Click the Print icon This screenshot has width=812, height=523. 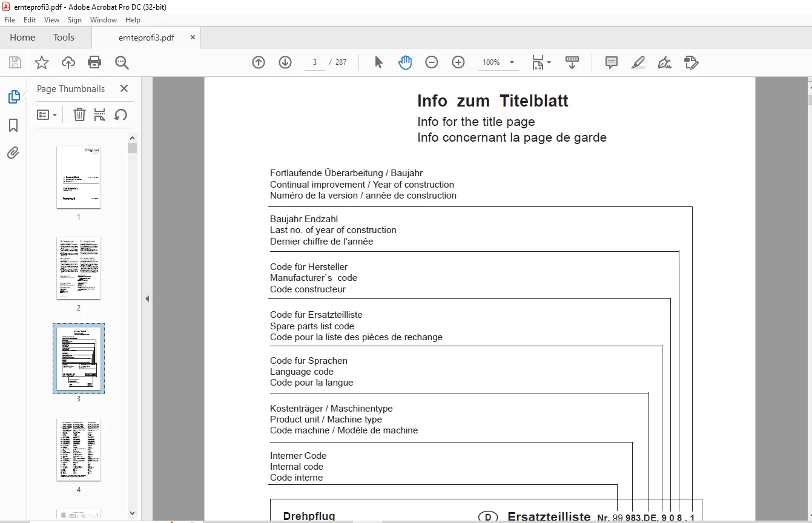click(94, 62)
